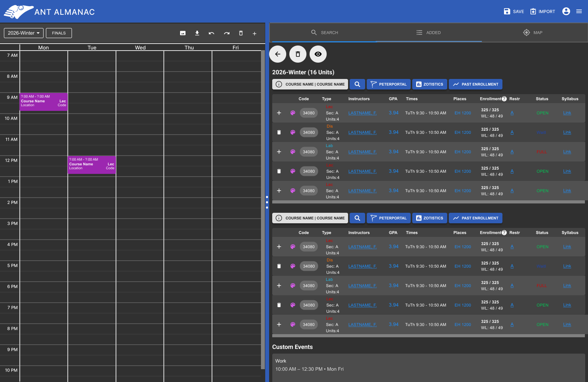Screen dimensions: 588x382
Task: Open color picker for Lab row, second course section
Action: point(293,286)
